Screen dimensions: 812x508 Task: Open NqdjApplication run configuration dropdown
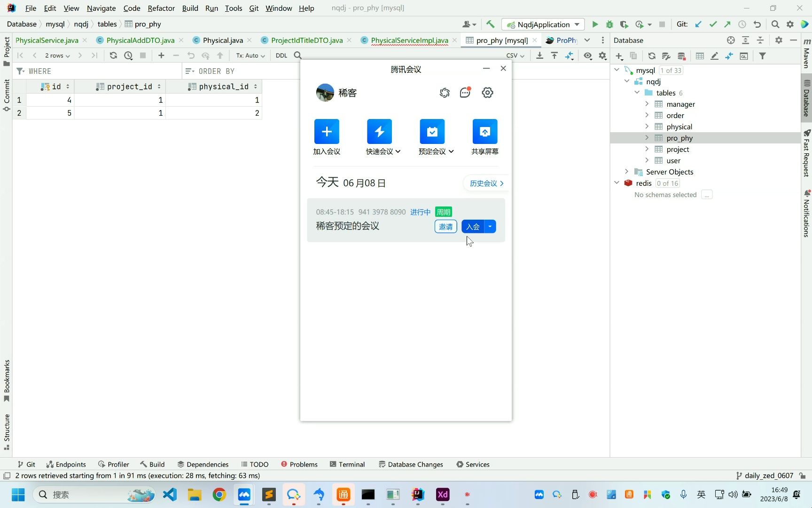[543, 24]
